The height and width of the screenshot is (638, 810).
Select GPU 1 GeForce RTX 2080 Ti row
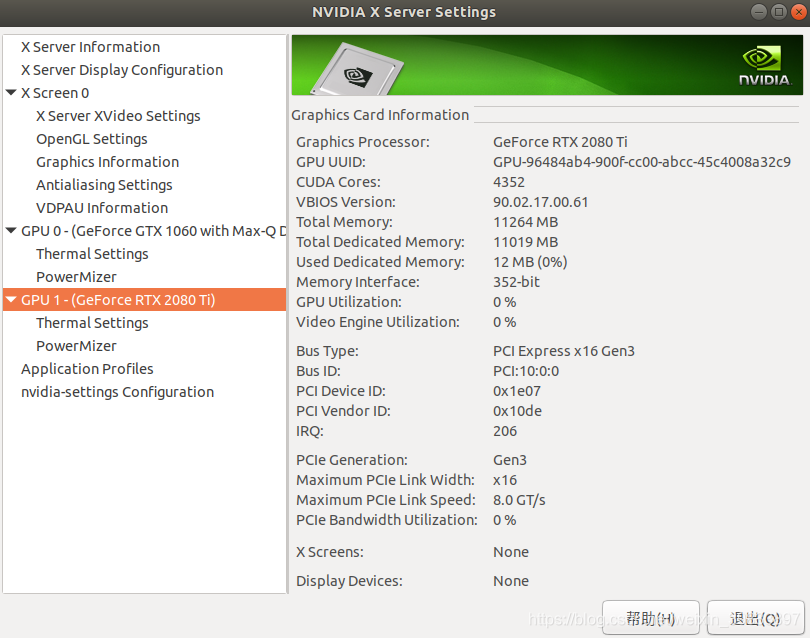(x=145, y=300)
